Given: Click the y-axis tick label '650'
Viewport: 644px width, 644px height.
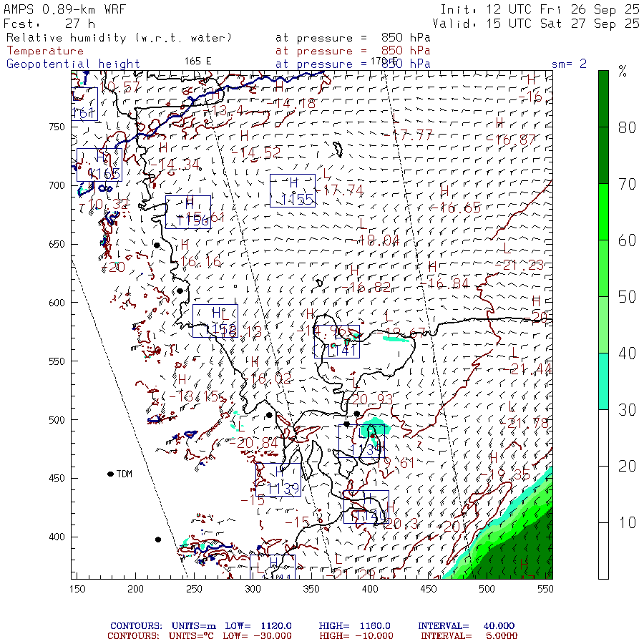Looking at the screenshot, I should pyautogui.click(x=57, y=244).
